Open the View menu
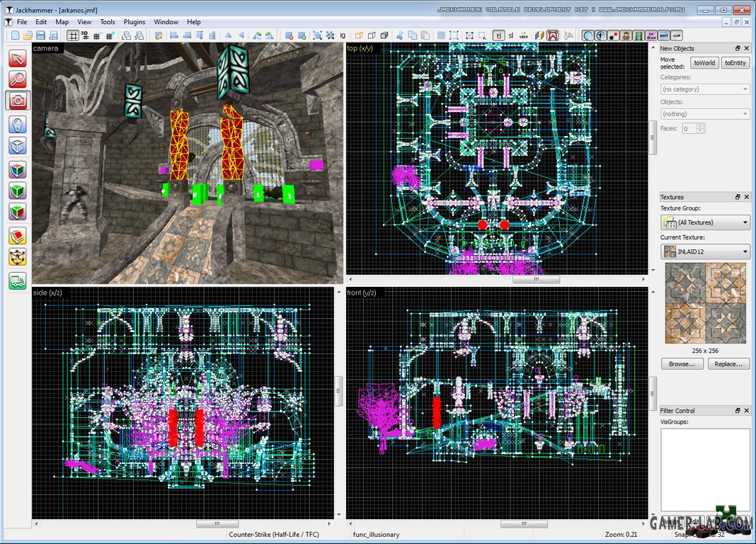This screenshot has width=756, height=544. [84, 22]
